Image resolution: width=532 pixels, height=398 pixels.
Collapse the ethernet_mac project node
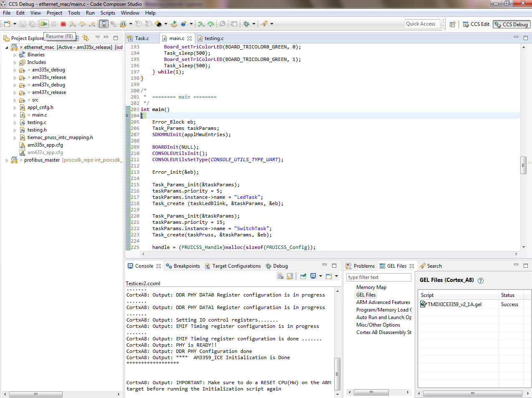pyautogui.click(x=7, y=47)
